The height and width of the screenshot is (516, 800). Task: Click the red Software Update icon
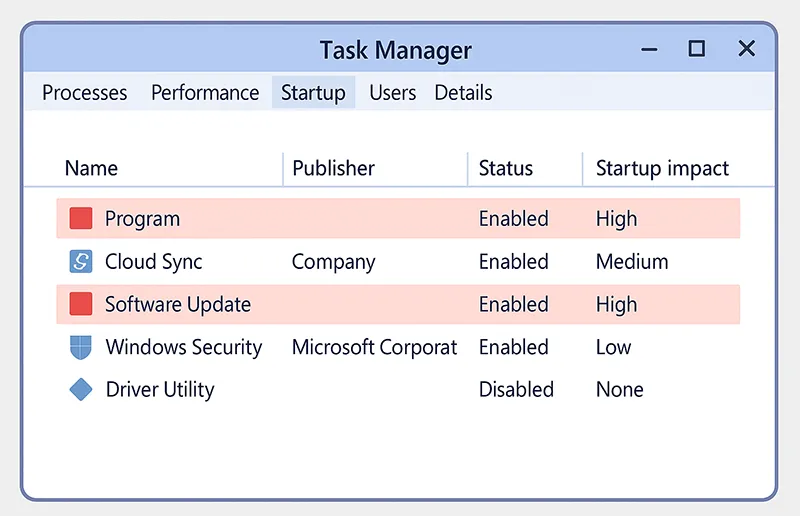coord(81,304)
